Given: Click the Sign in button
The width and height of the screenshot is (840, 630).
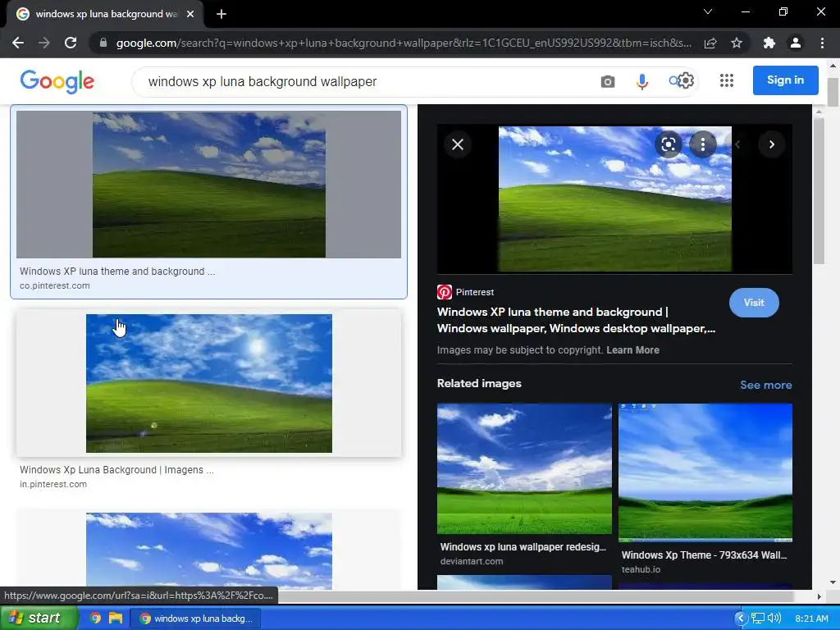Looking at the screenshot, I should click(x=785, y=80).
